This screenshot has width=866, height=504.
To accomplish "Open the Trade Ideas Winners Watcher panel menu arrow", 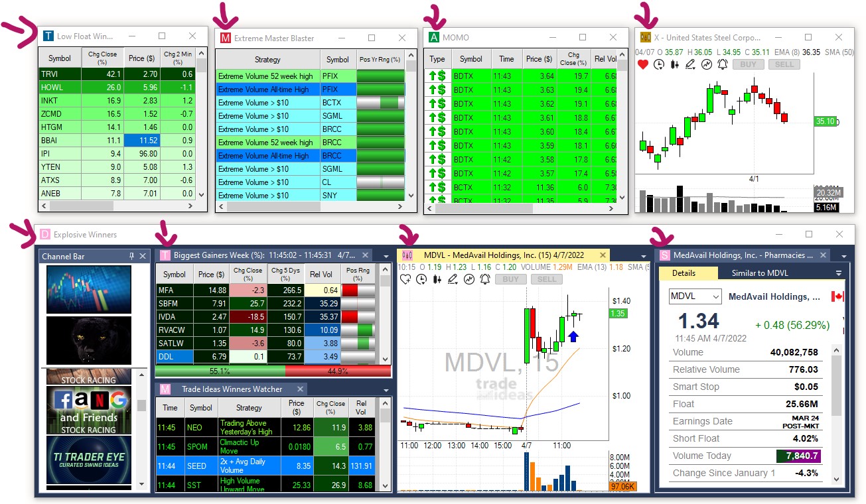I will [x=386, y=390].
